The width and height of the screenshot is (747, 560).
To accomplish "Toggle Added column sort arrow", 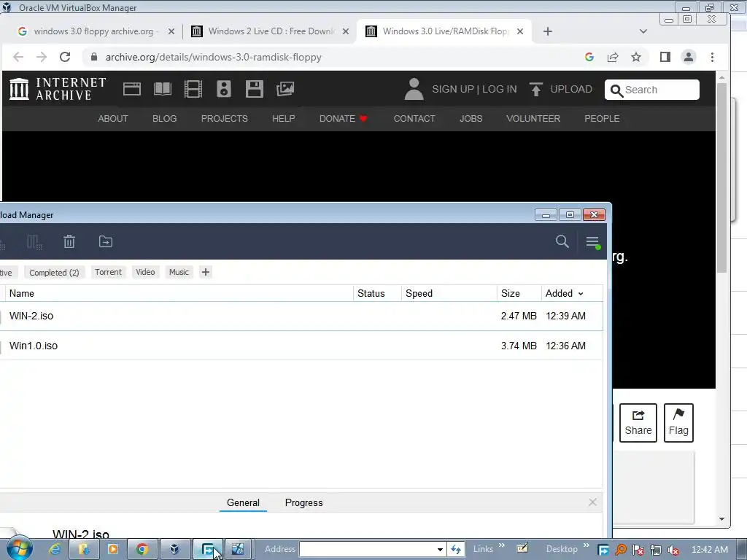I will coord(581,294).
